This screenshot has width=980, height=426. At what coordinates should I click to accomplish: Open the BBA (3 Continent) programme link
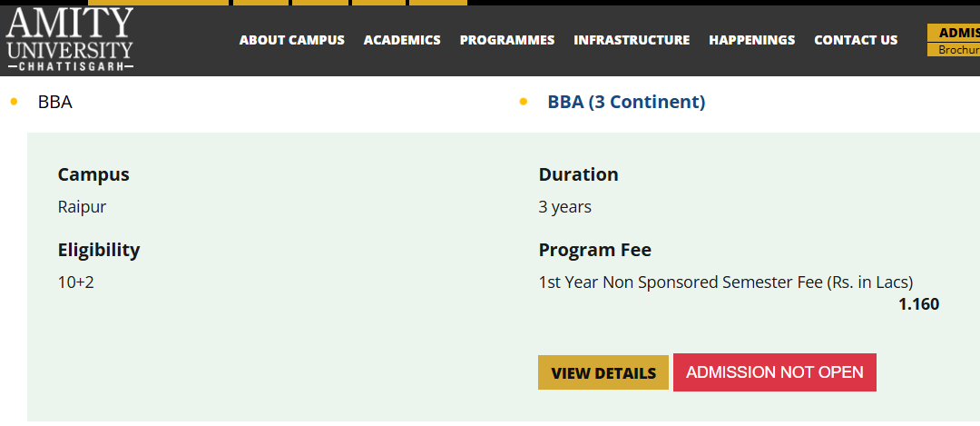click(626, 102)
